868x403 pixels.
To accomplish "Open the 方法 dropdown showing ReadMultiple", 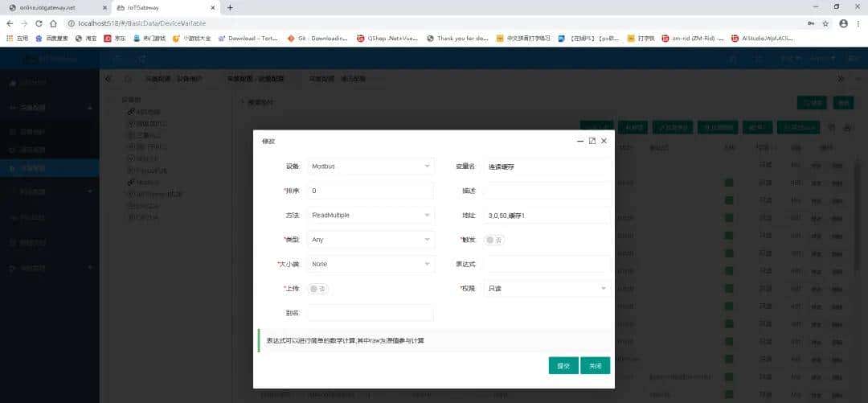I will pyautogui.click(x=371, y=215).
